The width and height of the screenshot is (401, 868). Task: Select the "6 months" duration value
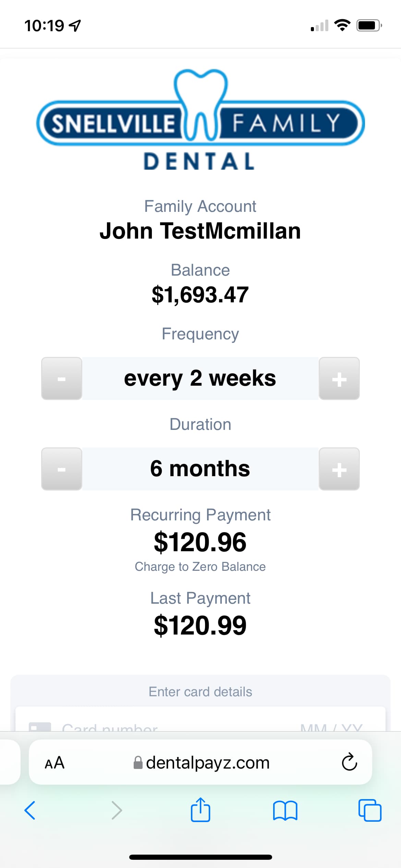200,469
